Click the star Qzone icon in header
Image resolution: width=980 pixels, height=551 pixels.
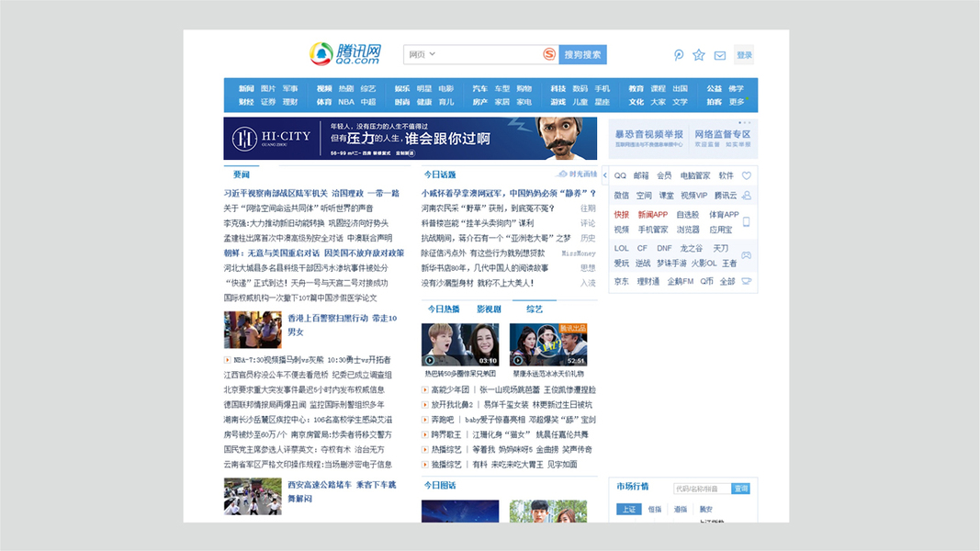click(x=699, y=55)
